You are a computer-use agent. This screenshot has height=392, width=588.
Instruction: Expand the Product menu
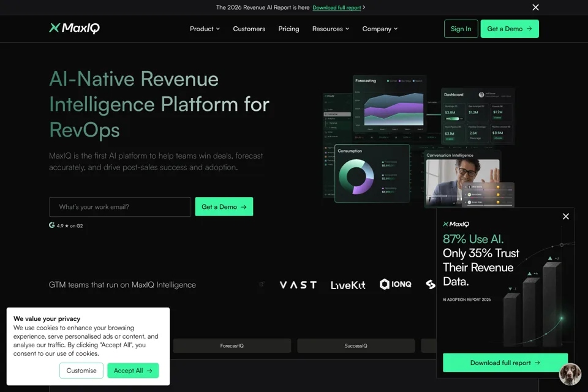pos(205,29)
